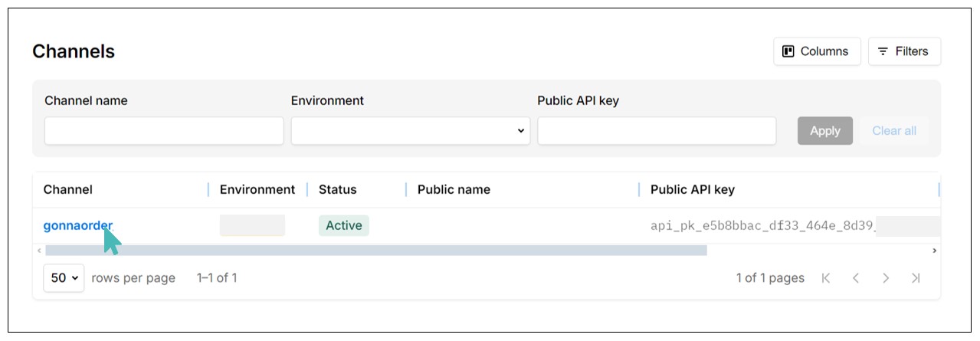This screenshot has height=341, width=980.
Task: Expand the Environment filter dropdown
Action: pyautogui.click(x=411, y=130)
